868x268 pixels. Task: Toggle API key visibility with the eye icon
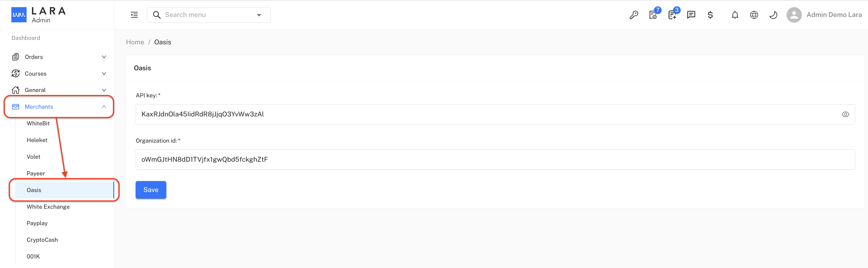845,114
